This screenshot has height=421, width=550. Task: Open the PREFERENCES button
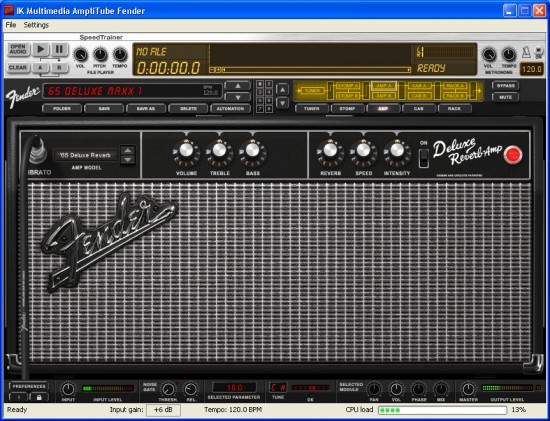[x=29, y=386]
